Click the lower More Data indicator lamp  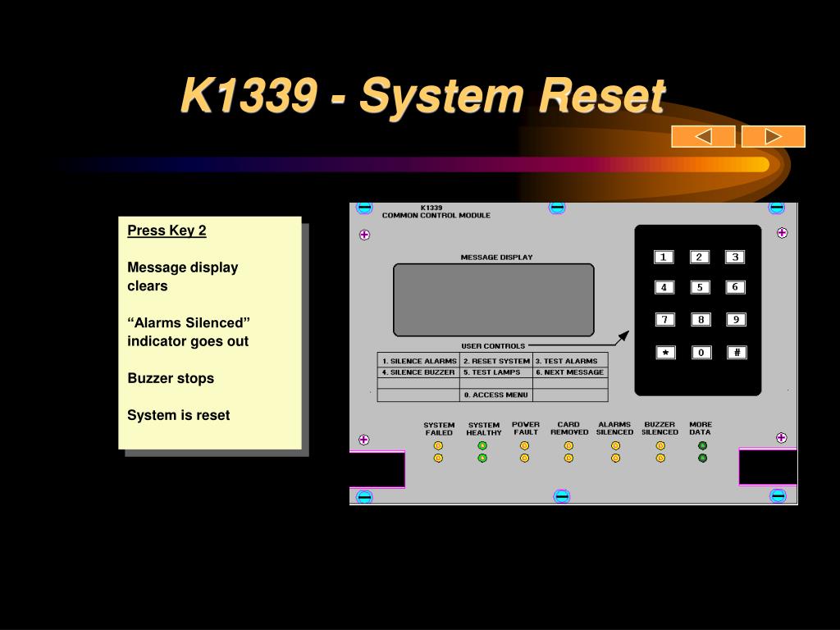click(702, 459)
